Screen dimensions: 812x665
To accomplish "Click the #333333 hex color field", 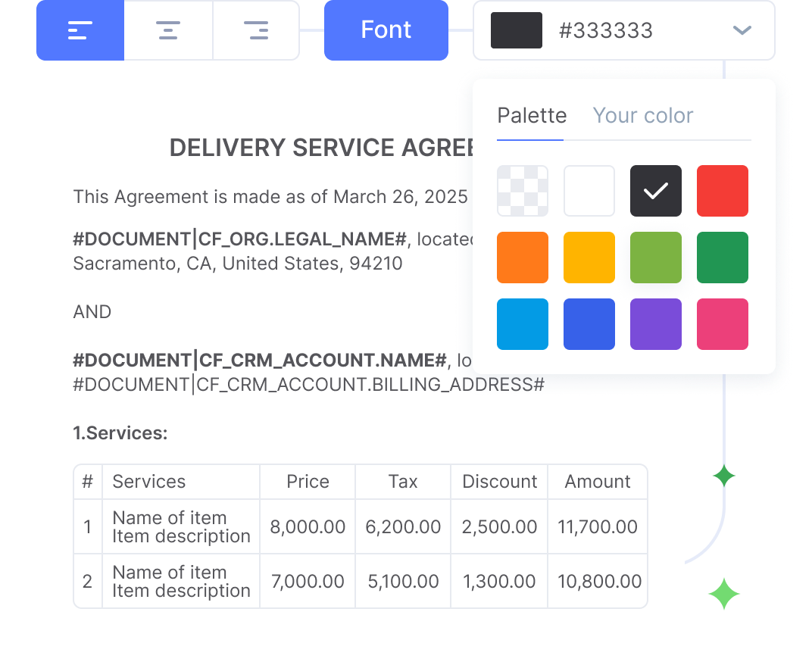I will tap(605, 30).
